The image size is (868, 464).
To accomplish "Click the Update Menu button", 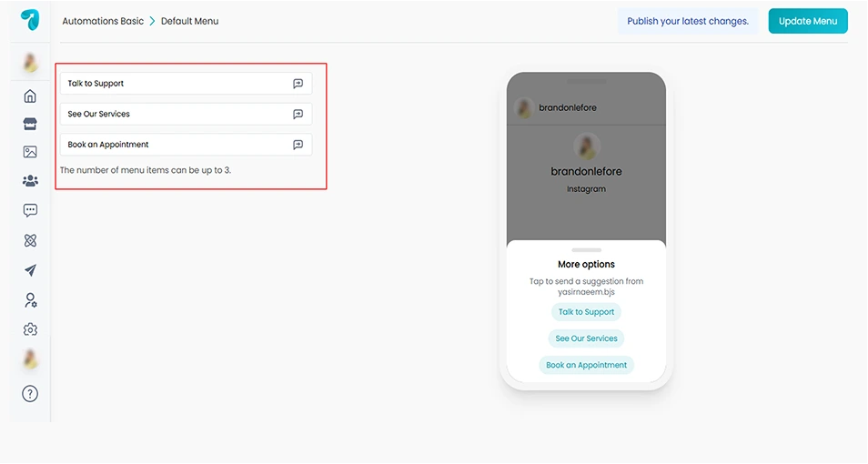I will (808, 21).
